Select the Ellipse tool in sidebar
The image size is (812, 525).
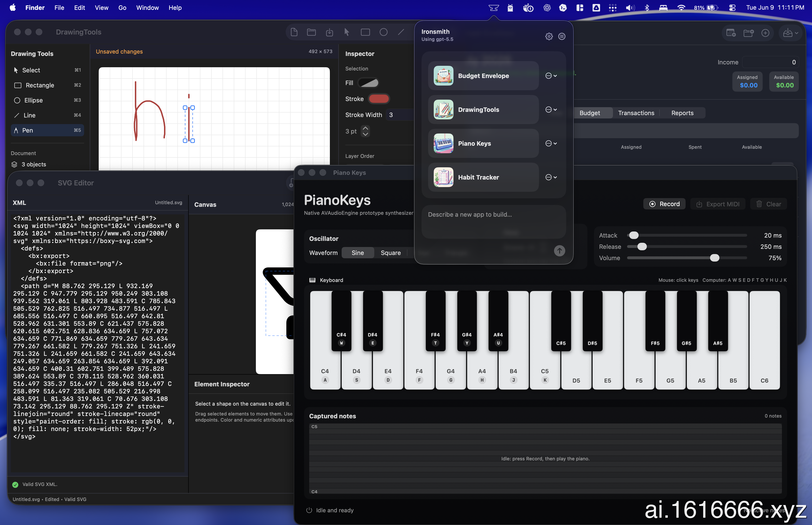pos(47,100)
